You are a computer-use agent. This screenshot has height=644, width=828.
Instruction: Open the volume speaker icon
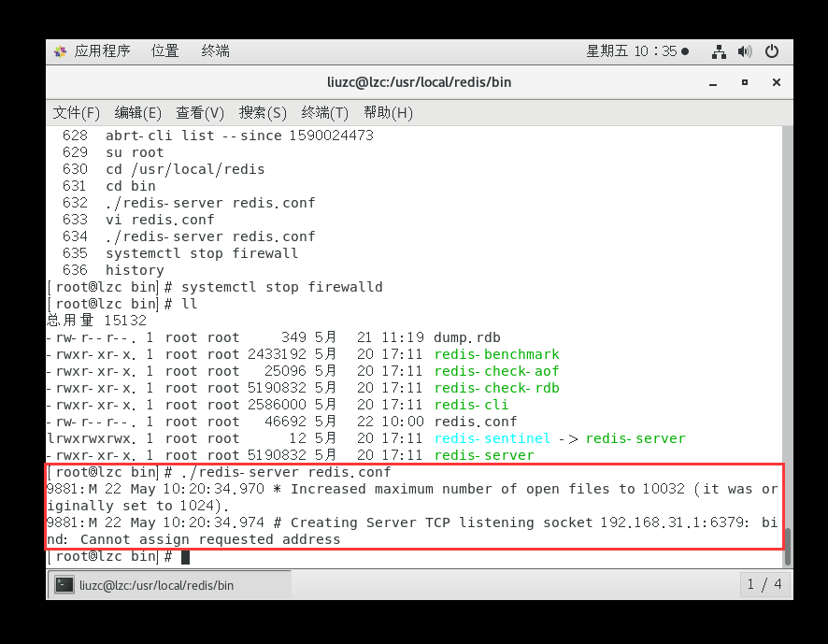click(745, 51)
